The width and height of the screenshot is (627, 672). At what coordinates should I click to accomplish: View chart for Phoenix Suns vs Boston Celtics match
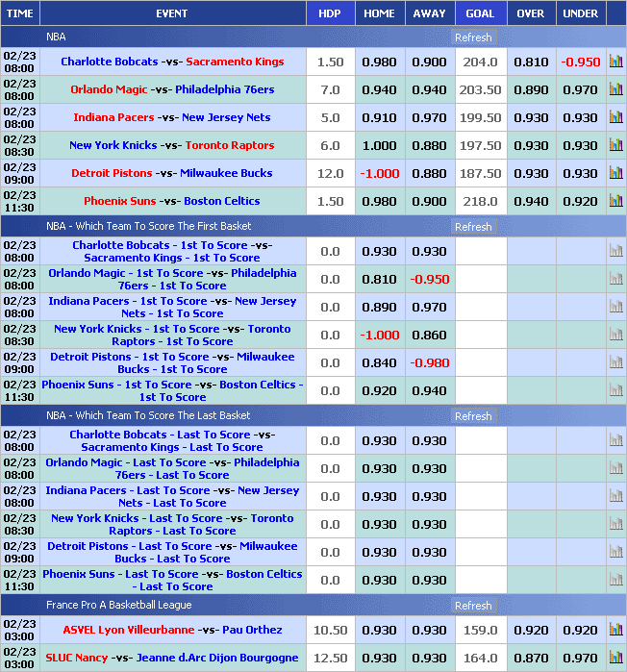coord(615,201)
